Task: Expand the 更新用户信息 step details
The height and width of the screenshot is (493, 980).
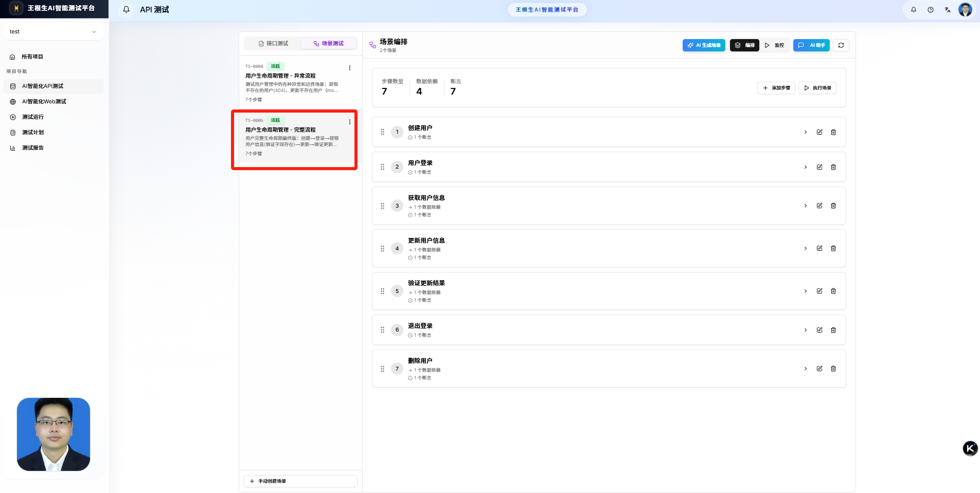Action: [x=806, y=248]
